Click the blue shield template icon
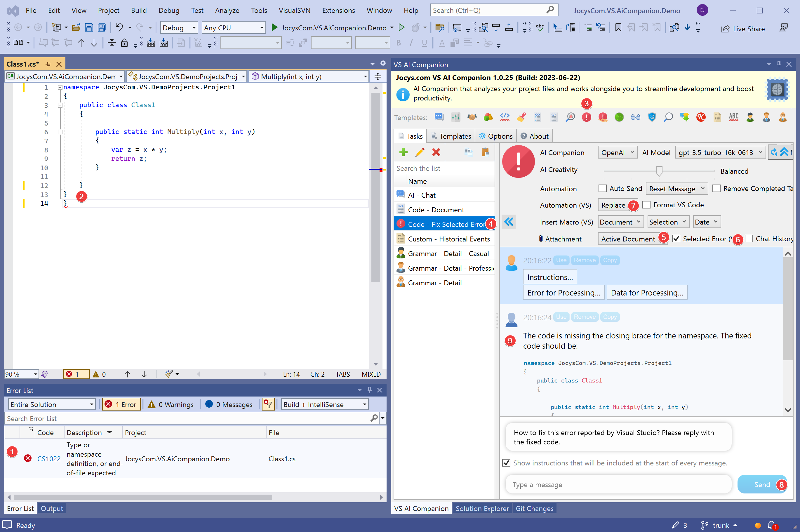The height and width of the screenshot is (532, 800). [652, 117]
